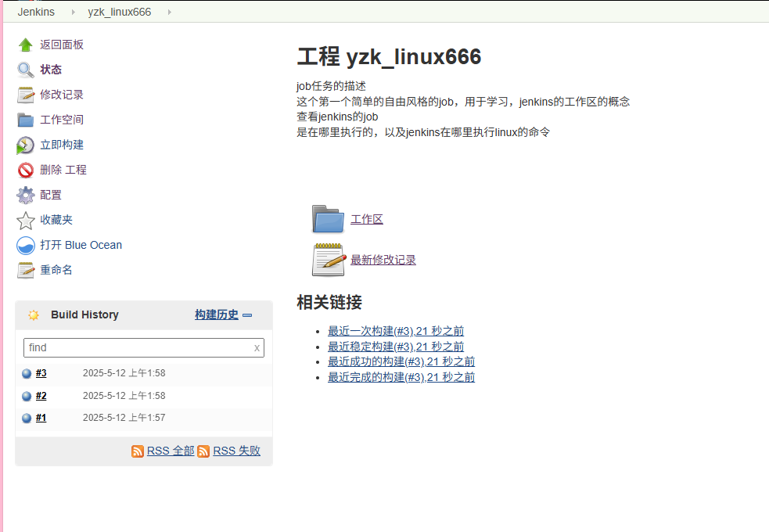Choose 删除 工程 sidebar text

pos(63,170)
